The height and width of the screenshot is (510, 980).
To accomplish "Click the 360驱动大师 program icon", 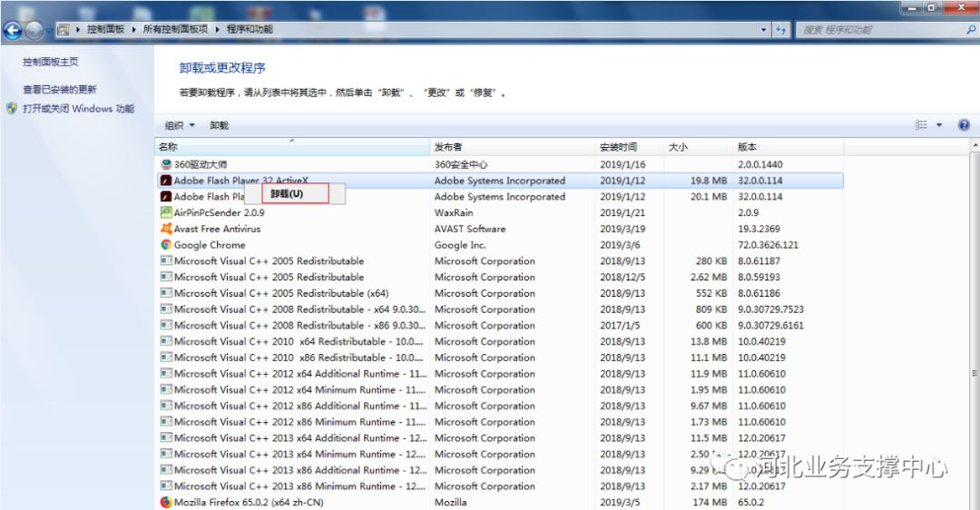I will coord(166,164).
